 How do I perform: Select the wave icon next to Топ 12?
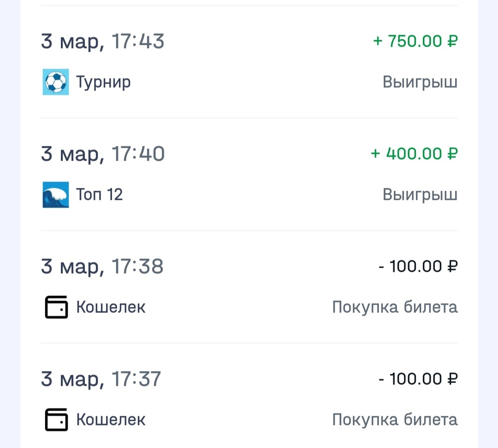point(55,194)
